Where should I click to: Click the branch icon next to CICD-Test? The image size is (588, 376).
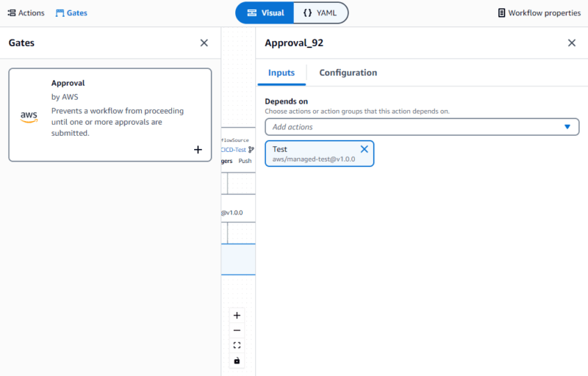tap(251, 150)
